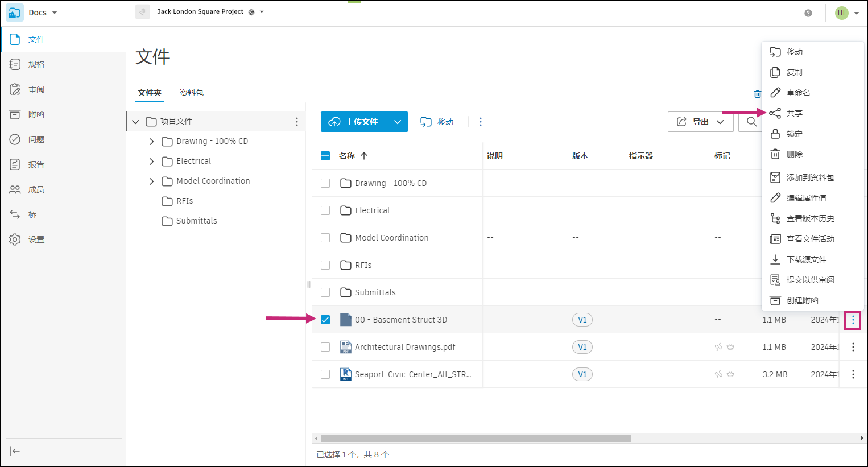The height and width of the screenshot is (467, 868).
Task: Click the horizontal scrollbar thumb
Action: click(x=476, y=439)
